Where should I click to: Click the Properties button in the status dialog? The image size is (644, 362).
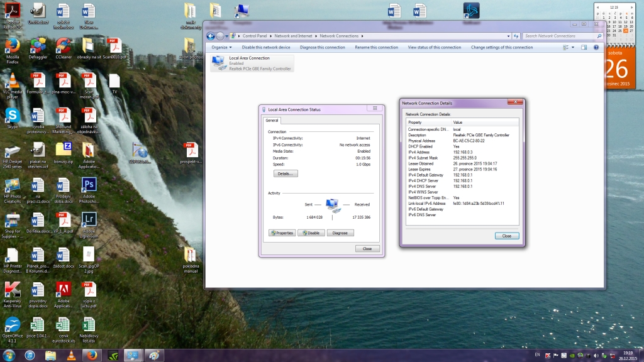(282, 233)
